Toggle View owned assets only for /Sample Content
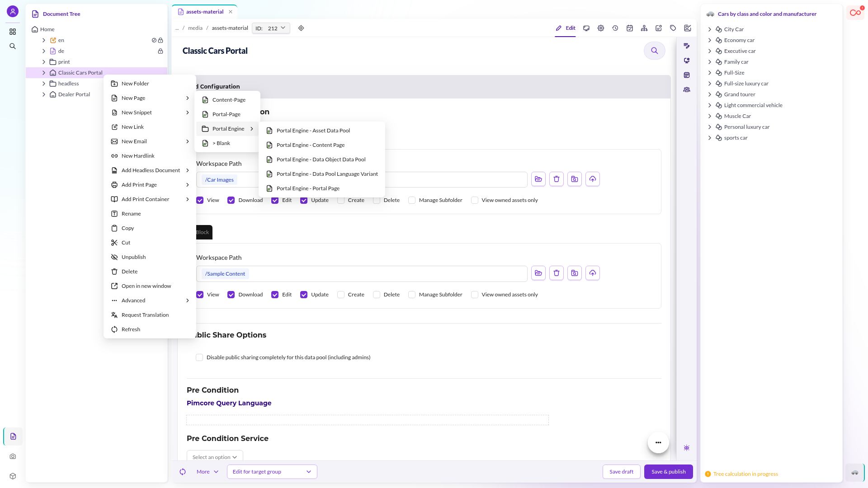This screenshot has height=488, width=868. 475,295
